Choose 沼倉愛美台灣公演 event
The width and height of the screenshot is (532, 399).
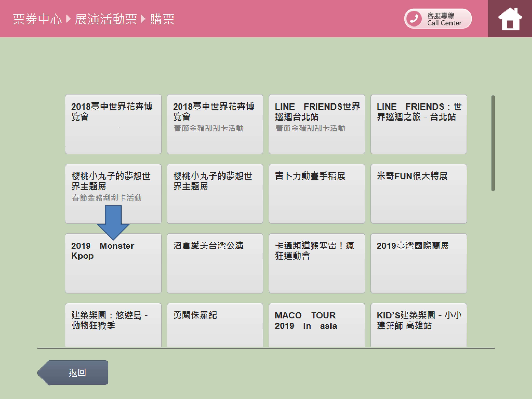[215, 263]
